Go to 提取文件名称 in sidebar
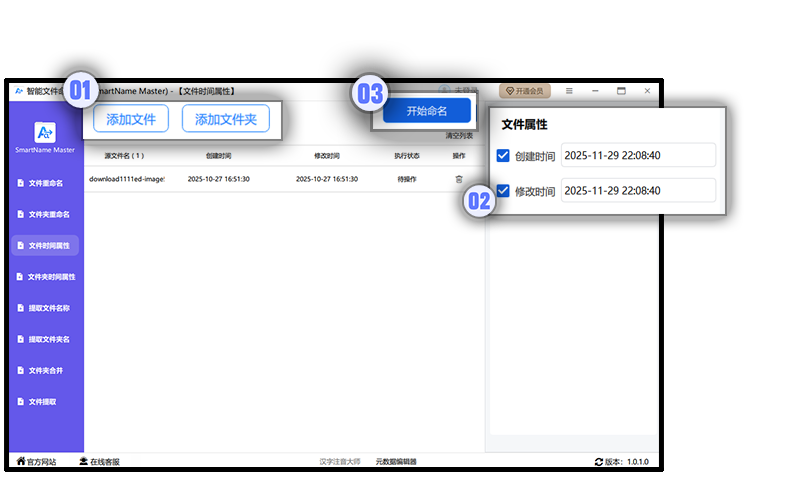The height and width of the screenshot is (482, 803). click(x=45, y=308)
